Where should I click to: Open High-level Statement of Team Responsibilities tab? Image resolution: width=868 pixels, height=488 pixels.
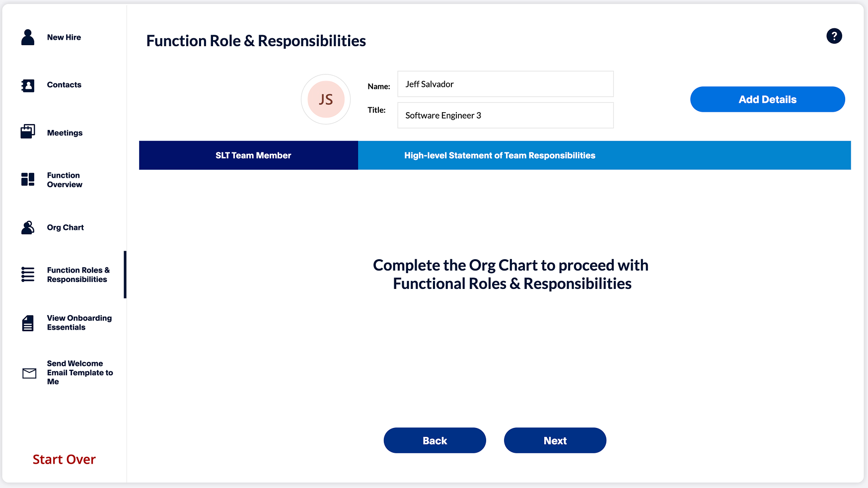[x=500, y=155]
